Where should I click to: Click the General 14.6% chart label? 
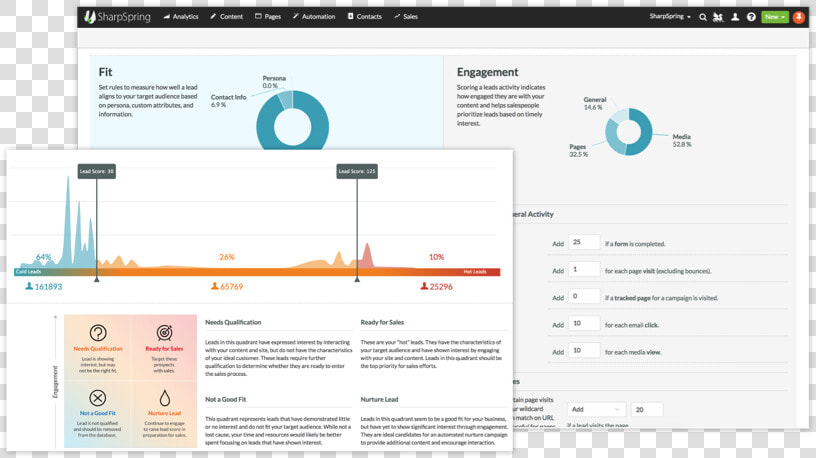(x=594, y=103)
